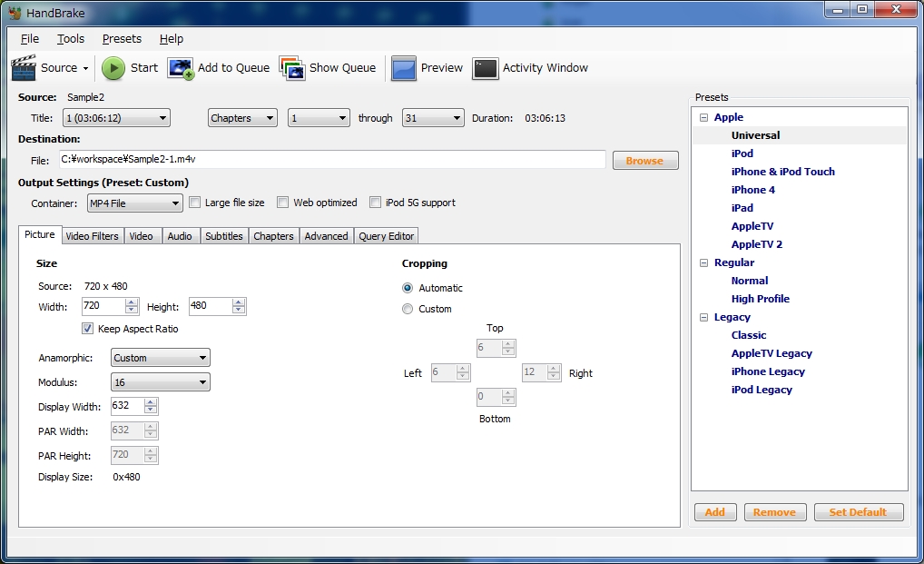
Task: Open the Source dropdown arrow
Action: 85,68
